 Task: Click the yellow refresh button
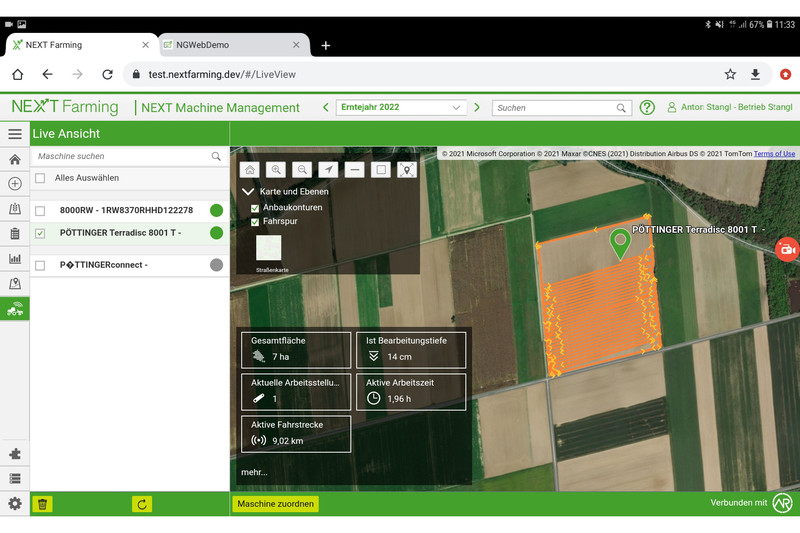(x=142, y=504)
